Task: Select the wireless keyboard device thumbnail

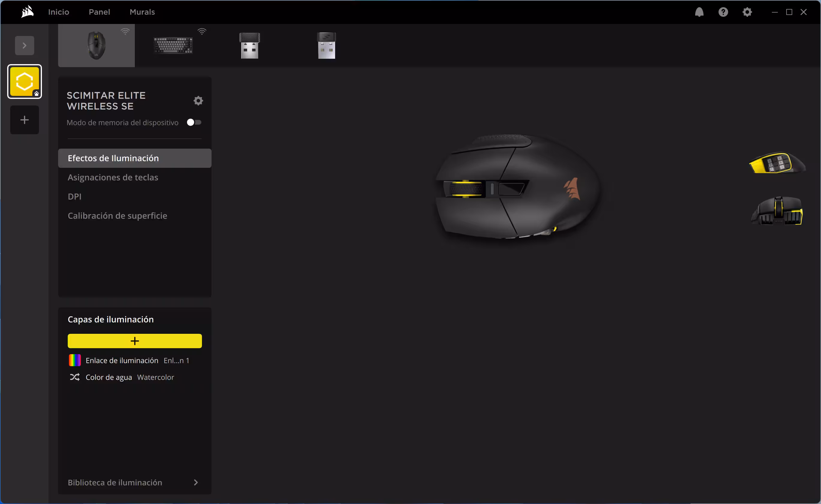Action: 173,45
